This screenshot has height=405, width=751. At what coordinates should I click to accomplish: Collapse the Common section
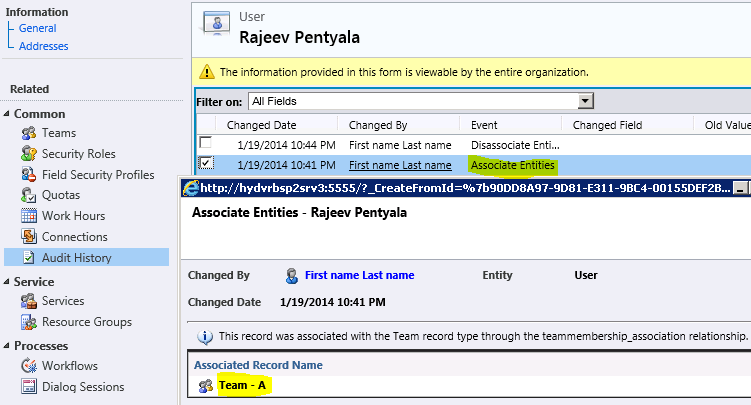7,114
